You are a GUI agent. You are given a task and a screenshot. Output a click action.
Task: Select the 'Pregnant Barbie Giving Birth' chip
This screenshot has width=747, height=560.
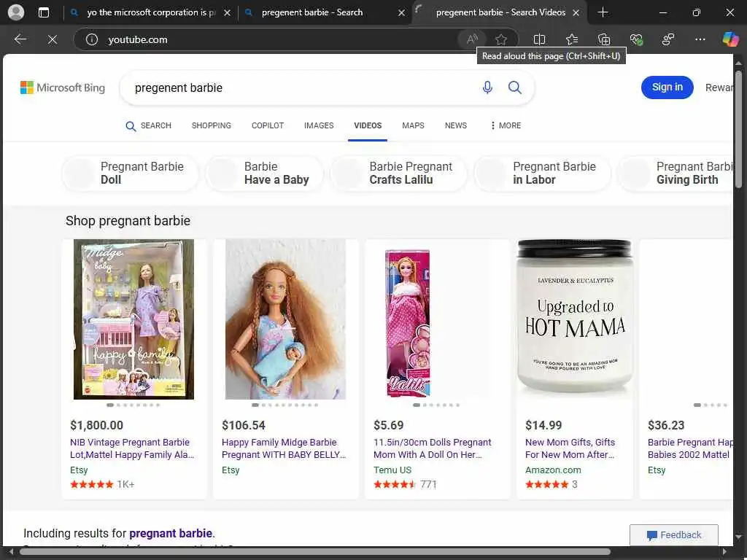676,174
